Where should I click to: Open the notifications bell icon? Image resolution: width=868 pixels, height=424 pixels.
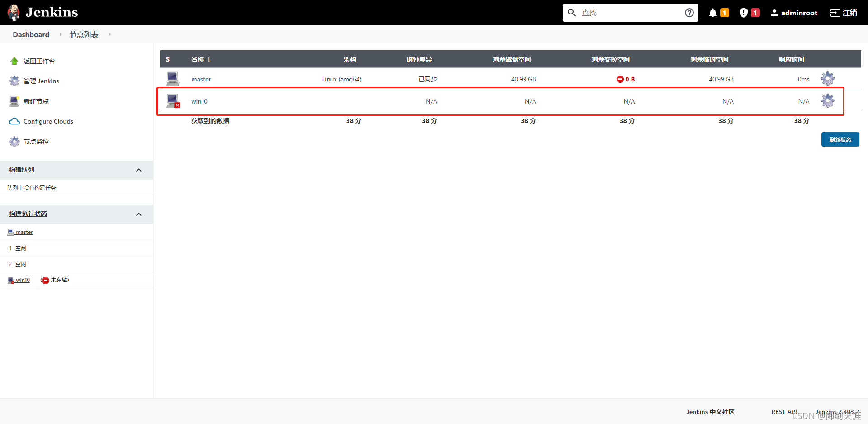(713, 13)
